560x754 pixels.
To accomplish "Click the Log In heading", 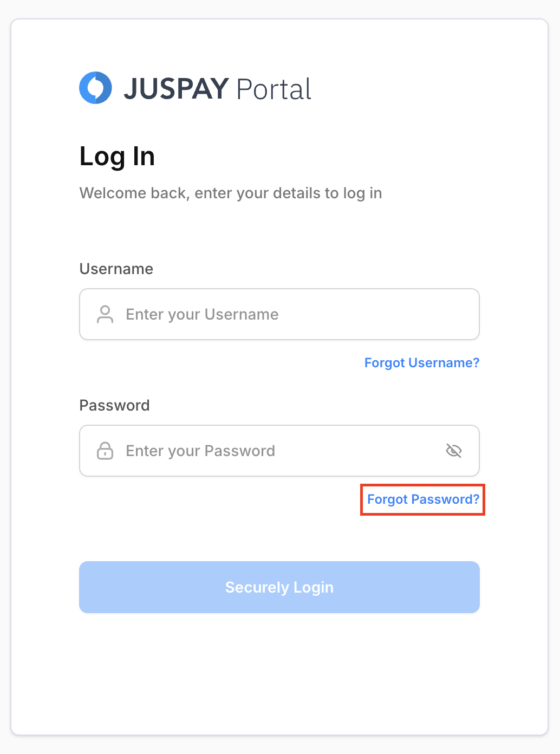I will (117, 157).
